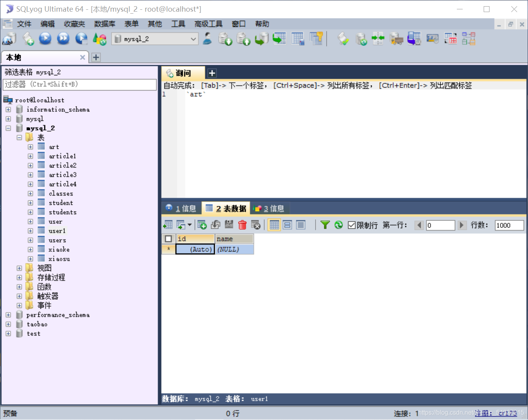The height and width of the screenshot is (420, 528).
Task: Click the 过滤器 filter input field
Action: pyautogui.click(x=80, y=84)
